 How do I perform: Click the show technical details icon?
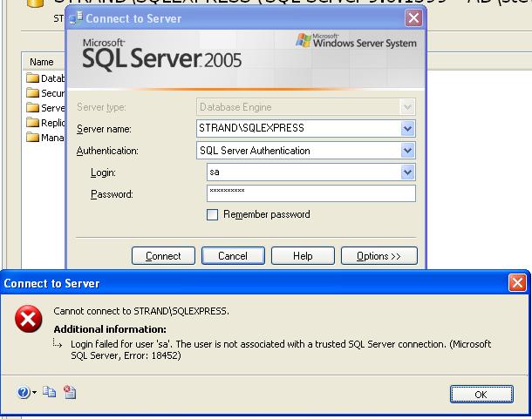coord(70,392)
